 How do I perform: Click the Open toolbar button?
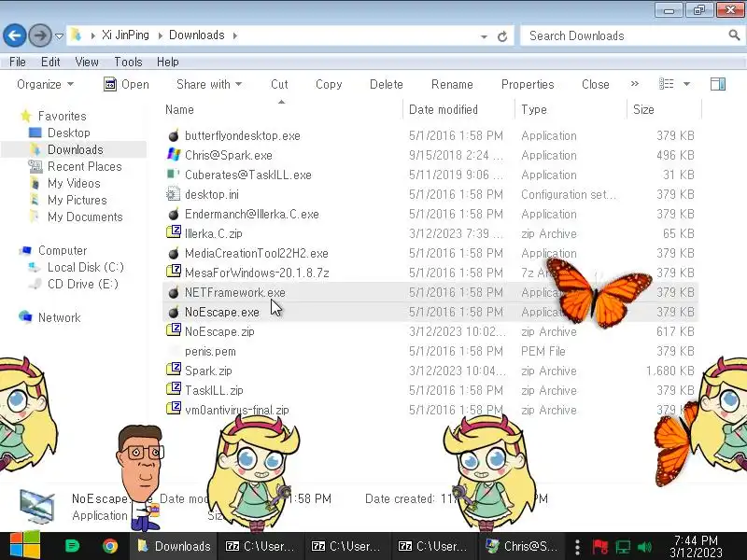pos(126,84)
